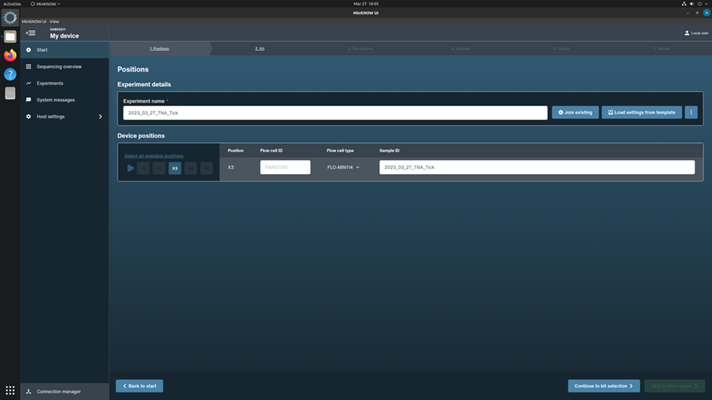This screenshot has height=400, width=712.
Task: Launch Firefox from the dock
Action: point(10,56)
